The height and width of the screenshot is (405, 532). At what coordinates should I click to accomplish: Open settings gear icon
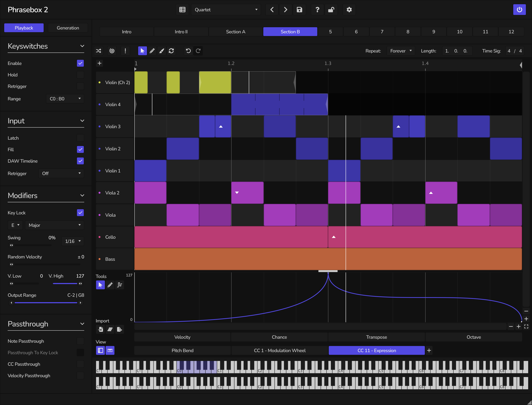[349, 10]
